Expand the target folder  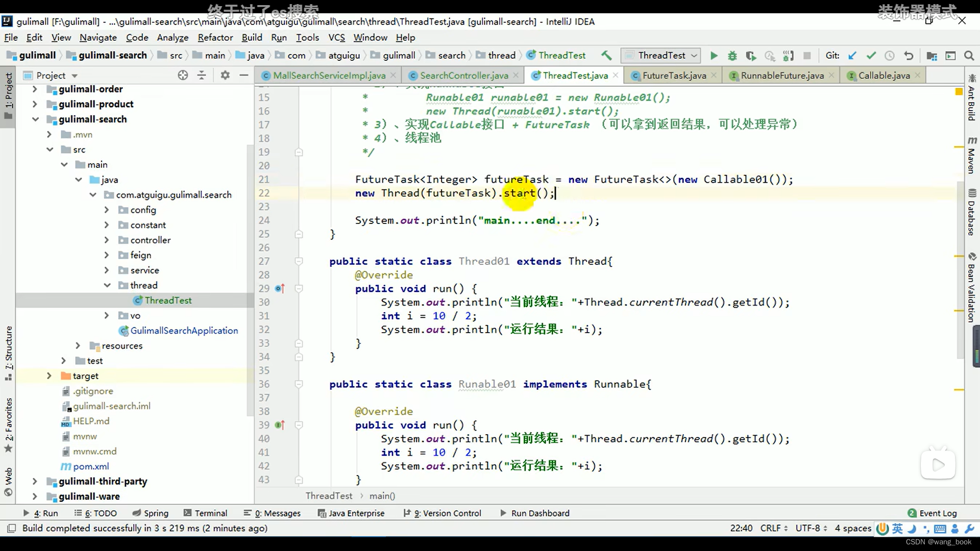coord(49,376)
